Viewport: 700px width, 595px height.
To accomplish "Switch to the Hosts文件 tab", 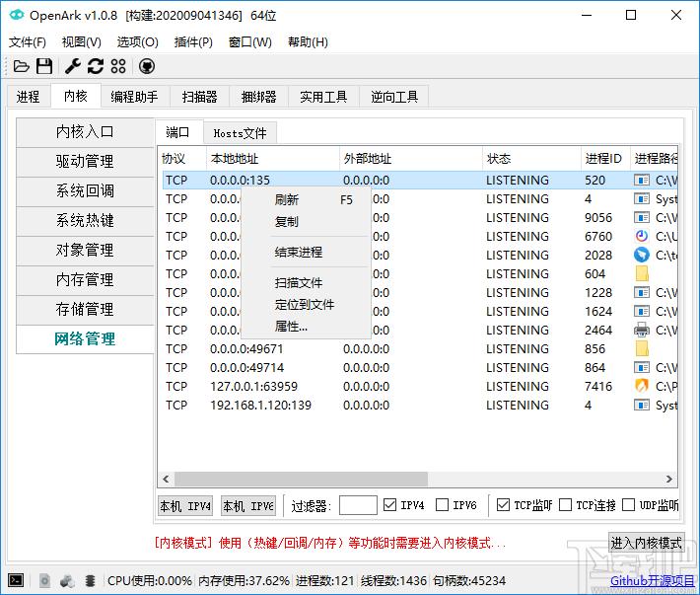I will coord(240,133).
